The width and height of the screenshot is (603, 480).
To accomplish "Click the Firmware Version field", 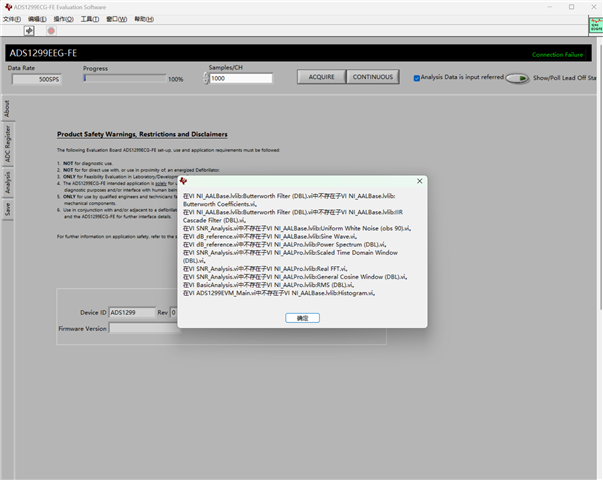I will click(x=144, y=328).
